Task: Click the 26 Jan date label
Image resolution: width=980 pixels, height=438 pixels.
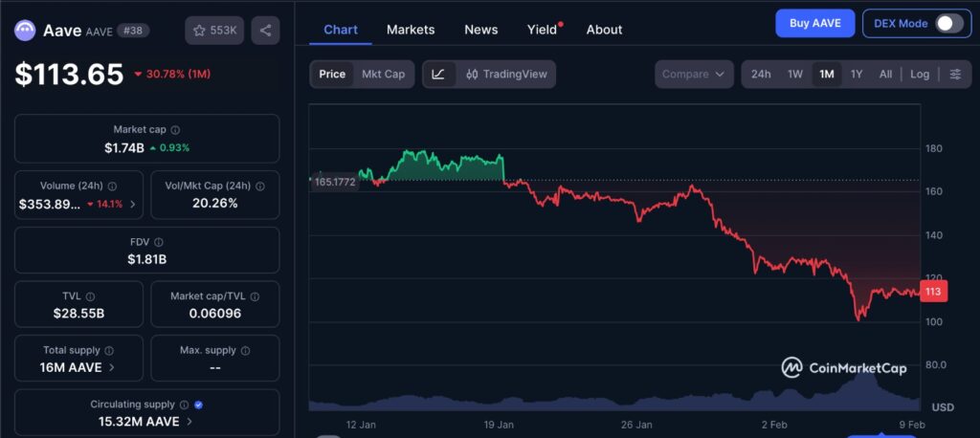Action: 636,425
